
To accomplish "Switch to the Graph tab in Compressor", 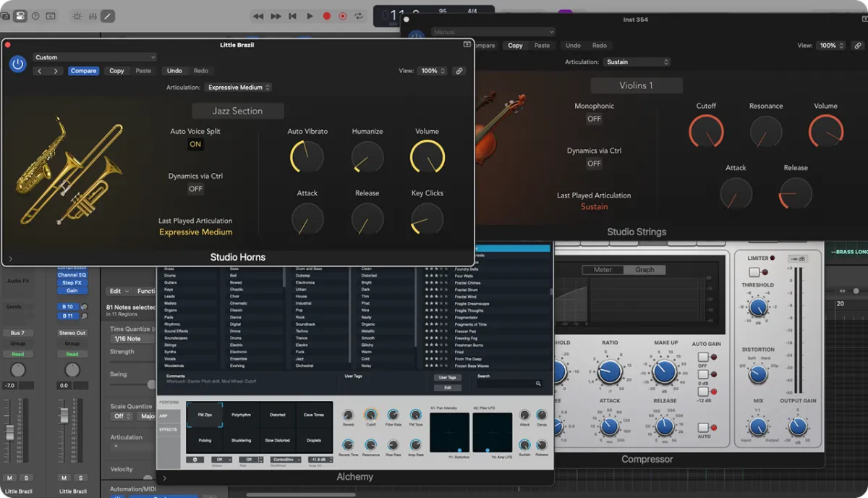I will 644,270.
